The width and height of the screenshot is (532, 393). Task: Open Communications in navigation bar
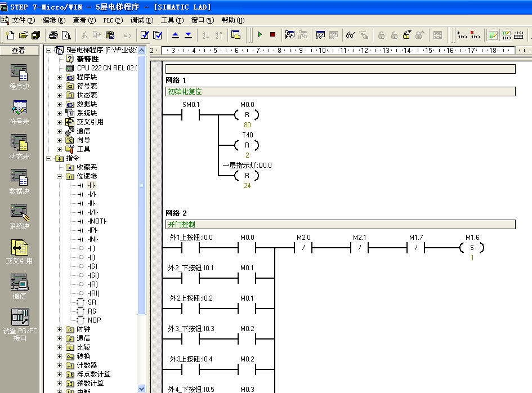click(x=19, y=287)
